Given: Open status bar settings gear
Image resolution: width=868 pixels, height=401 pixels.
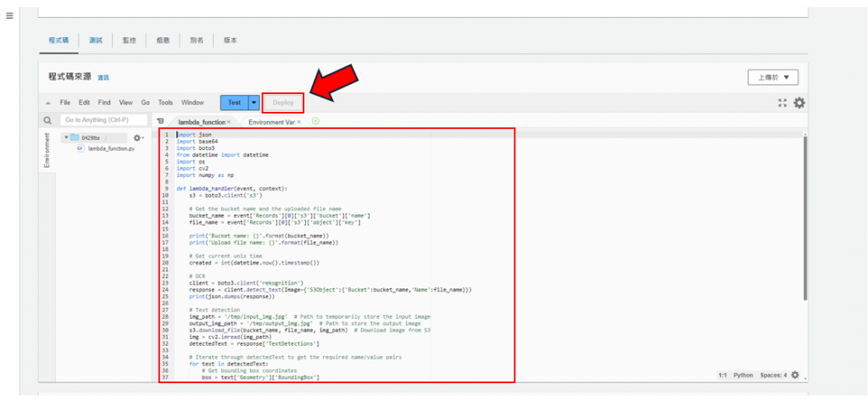Looking at the screenshot, I should [x=795, y=375].
